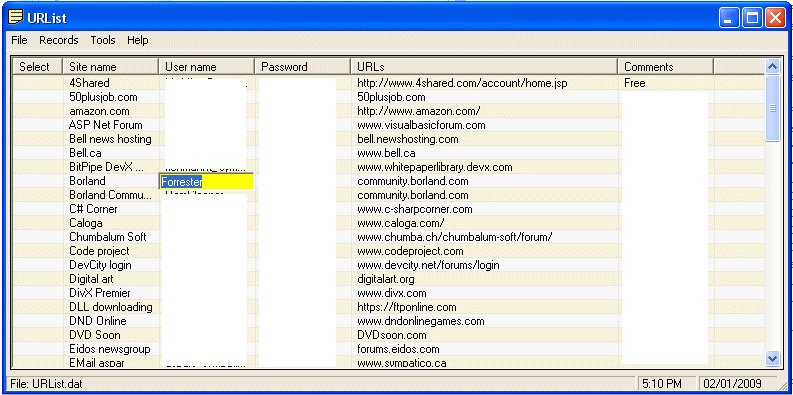Click the Select column header
The image size is (793, 395).
coord(37,67)
